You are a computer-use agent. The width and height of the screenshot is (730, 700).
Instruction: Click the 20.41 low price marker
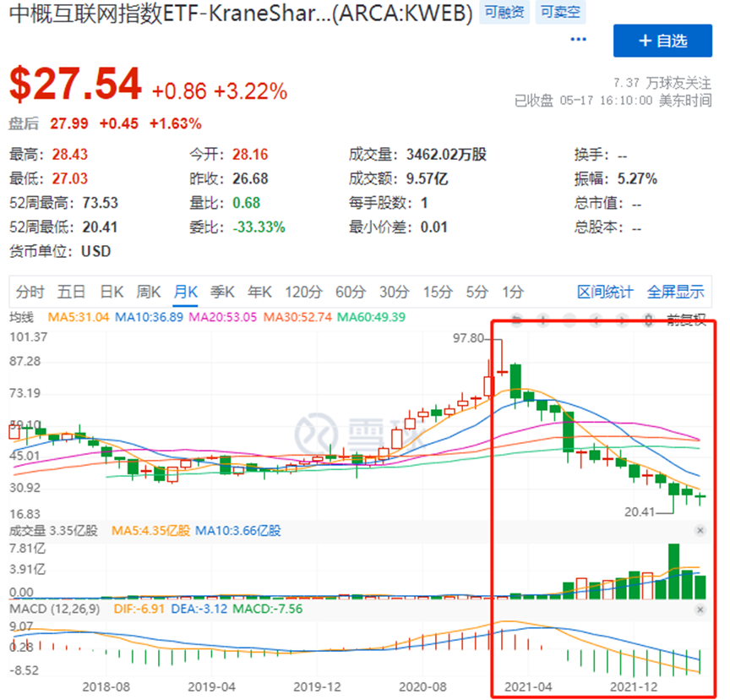click(640, 511)
